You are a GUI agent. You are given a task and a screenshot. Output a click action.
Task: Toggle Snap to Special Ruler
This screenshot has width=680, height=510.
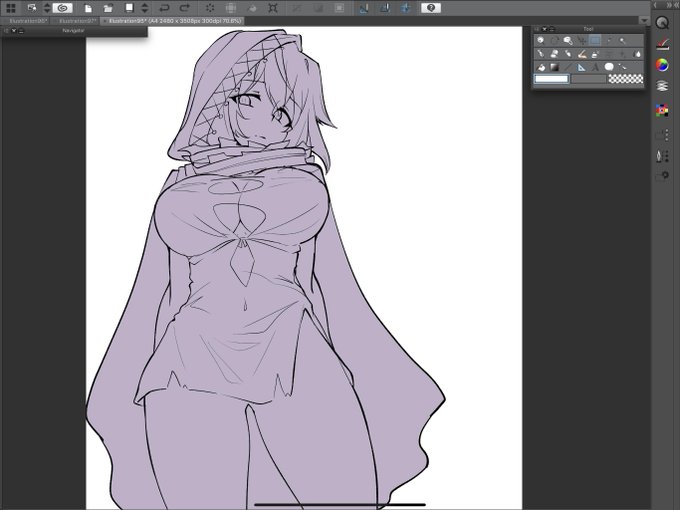(384, 8)
